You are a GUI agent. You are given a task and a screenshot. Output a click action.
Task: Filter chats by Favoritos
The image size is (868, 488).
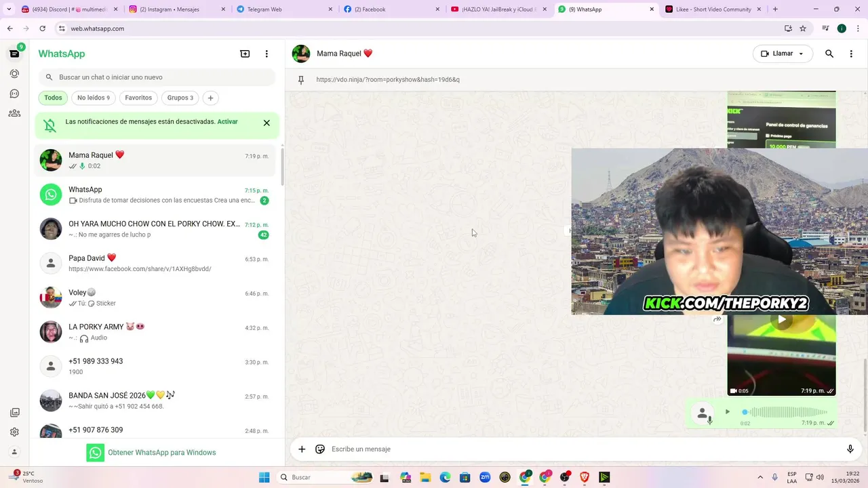pos(138,98)
